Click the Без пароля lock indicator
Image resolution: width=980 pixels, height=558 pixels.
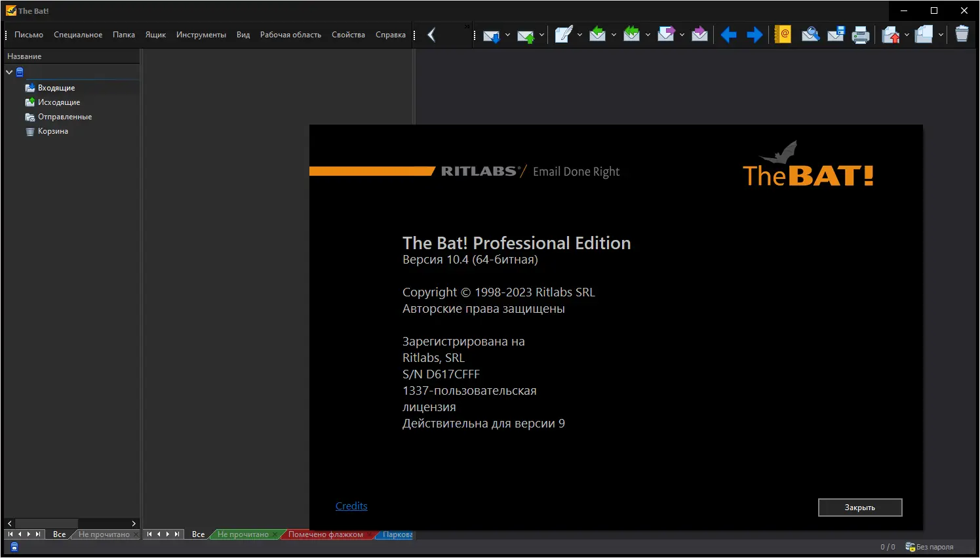coord(929,547)
